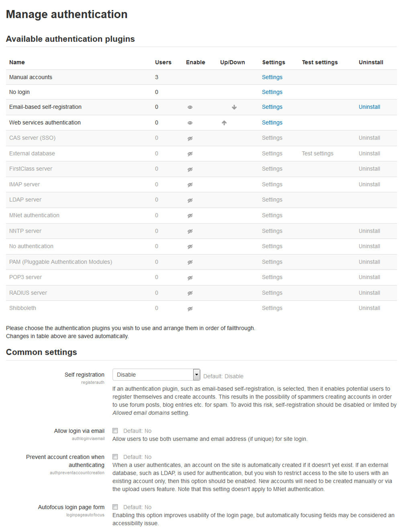This screenshot has height=532, width=405.
Task: Check the Allow login via email checkbox
Action: click(x=115, y=431)
